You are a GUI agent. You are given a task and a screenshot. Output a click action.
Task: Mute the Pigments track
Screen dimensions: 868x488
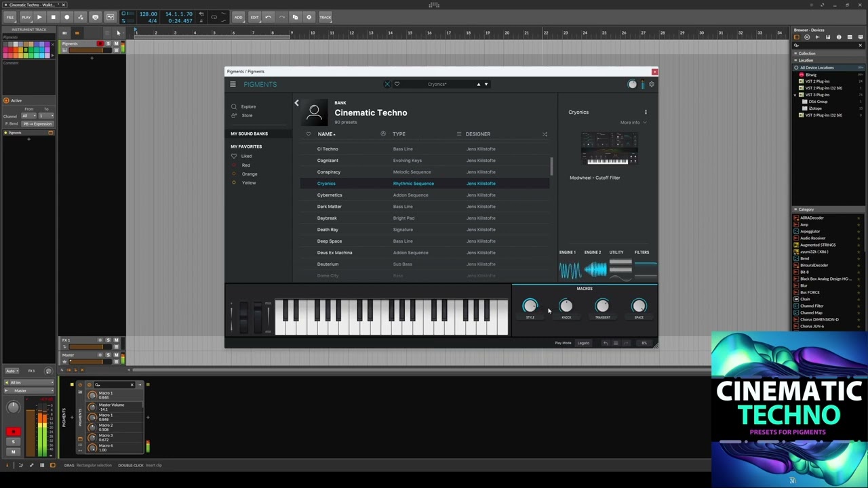115,44
